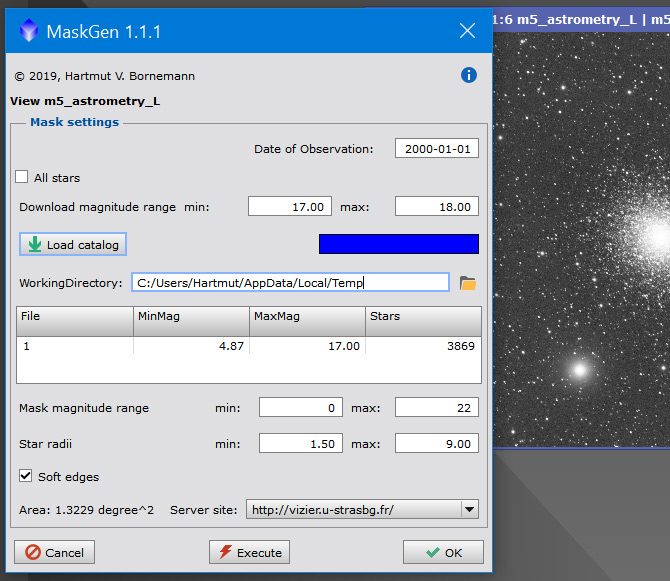Screen dimensions: 670x581
Task: Sort by the MaxMag column header
Action: pos(308,321)
